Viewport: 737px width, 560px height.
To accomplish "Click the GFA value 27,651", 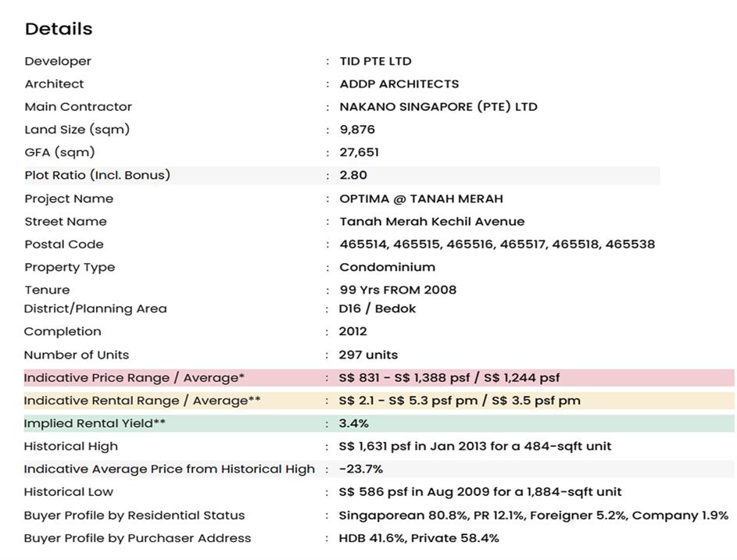I will 359,152.
